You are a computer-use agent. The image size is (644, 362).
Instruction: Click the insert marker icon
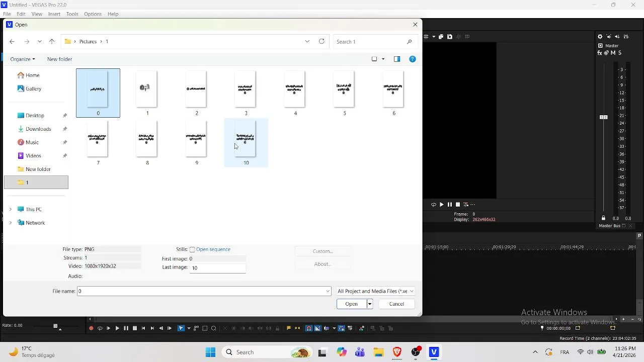click(x=289, y=328)
